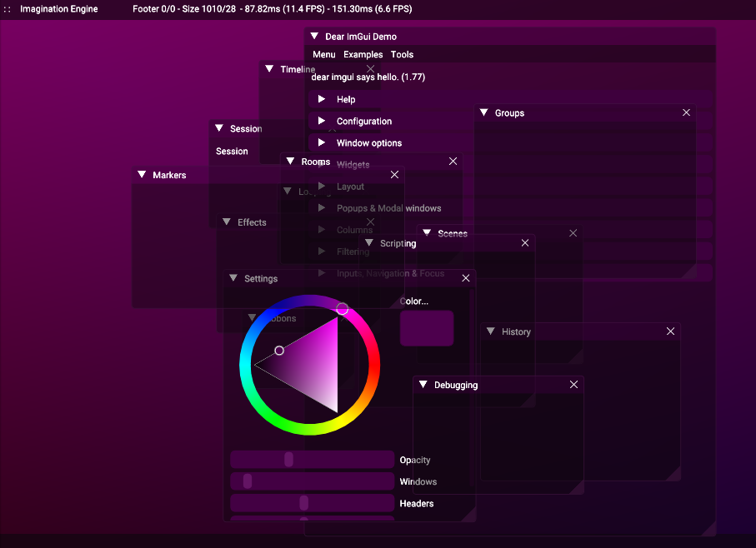The image size is (756, 548).
Task: Expand the Window options section
Action: (510, 143)
